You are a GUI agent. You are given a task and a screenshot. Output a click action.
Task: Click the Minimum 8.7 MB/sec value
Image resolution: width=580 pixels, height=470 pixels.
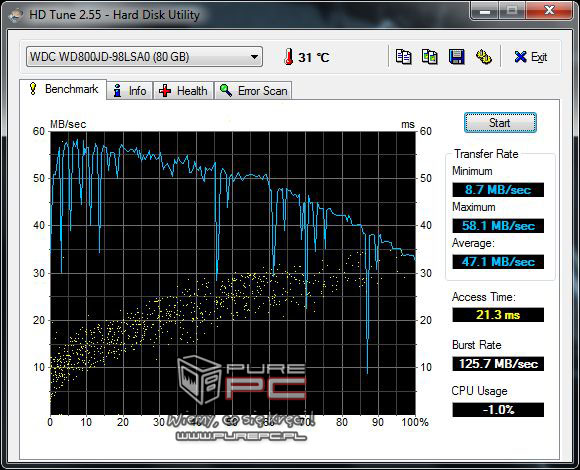498,190
